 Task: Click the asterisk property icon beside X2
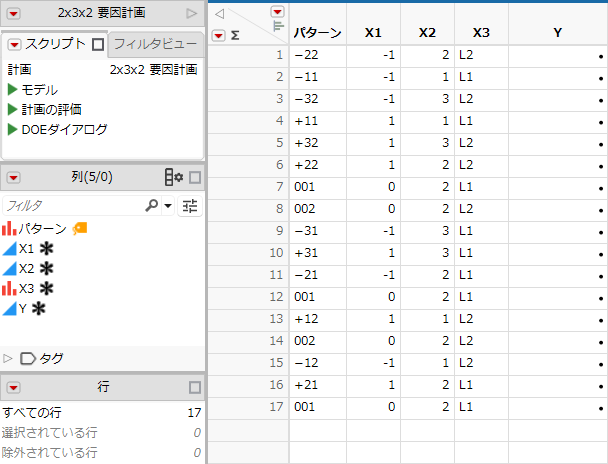point(47,268)
